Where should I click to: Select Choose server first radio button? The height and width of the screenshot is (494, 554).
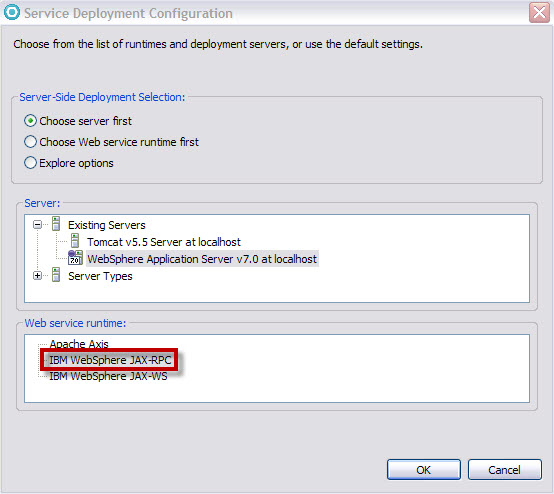point(30,121)
